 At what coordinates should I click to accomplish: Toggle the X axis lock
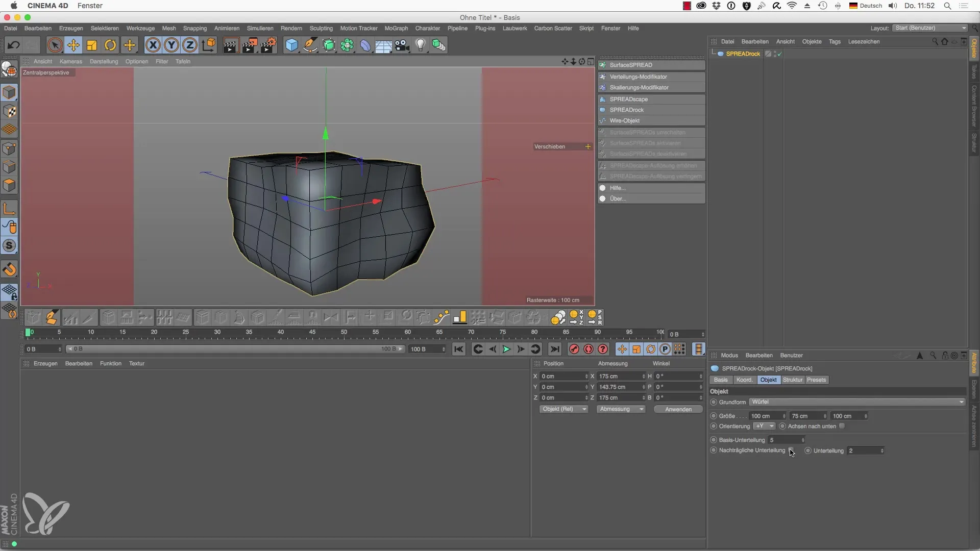tap(153, 45)
